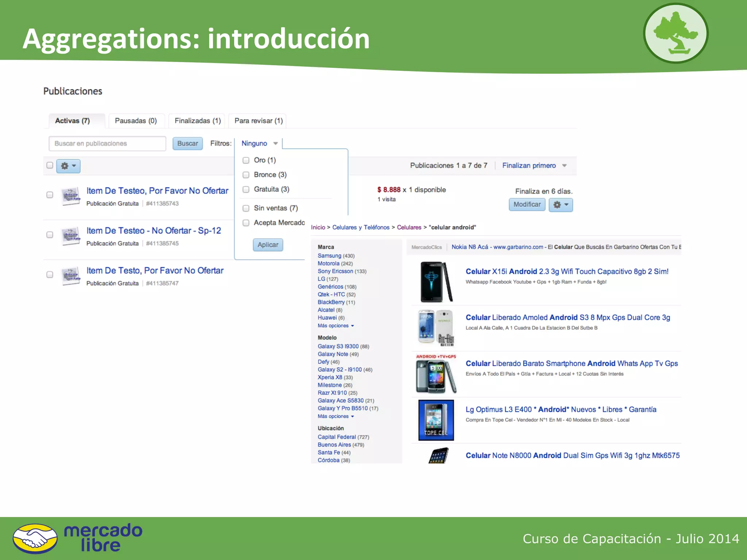Click the Mercado Libre handshake logo
Screen dimensions: 747x560
[35, 538]
